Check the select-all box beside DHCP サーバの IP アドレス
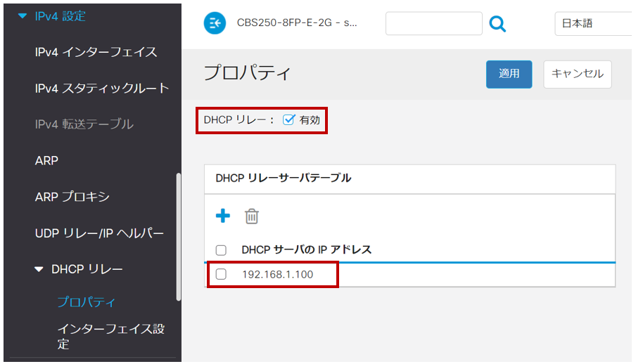Viewport: 636px width, 364px height. [221, 250]
